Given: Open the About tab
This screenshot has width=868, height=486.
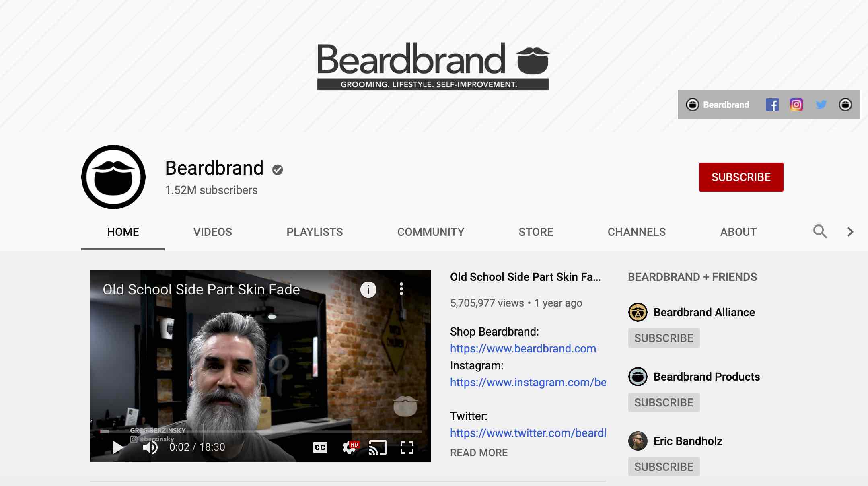Looking at the screenshot, I should click(738, 232).
